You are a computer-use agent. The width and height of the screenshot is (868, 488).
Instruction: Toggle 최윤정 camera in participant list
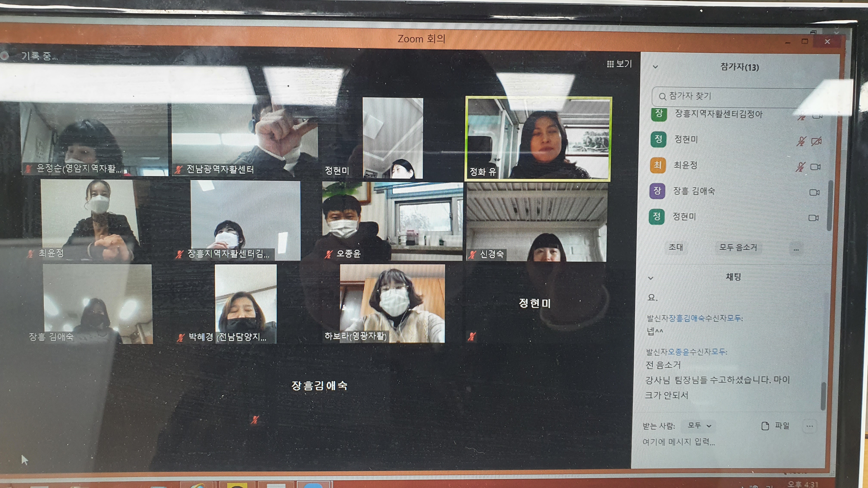pos(815,167)
